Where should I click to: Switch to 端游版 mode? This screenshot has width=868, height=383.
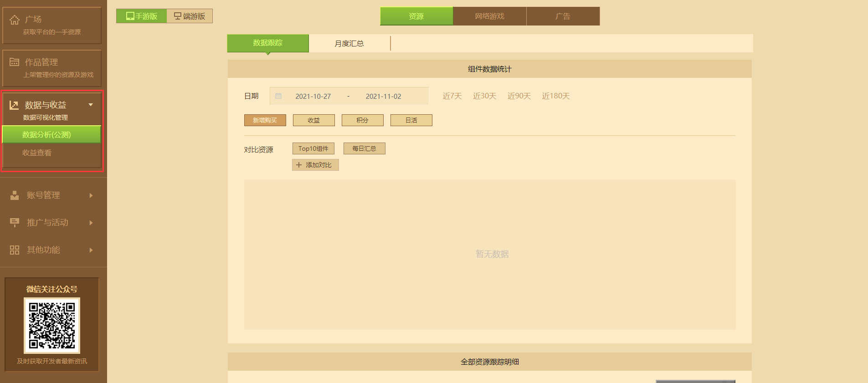(190, 16)
